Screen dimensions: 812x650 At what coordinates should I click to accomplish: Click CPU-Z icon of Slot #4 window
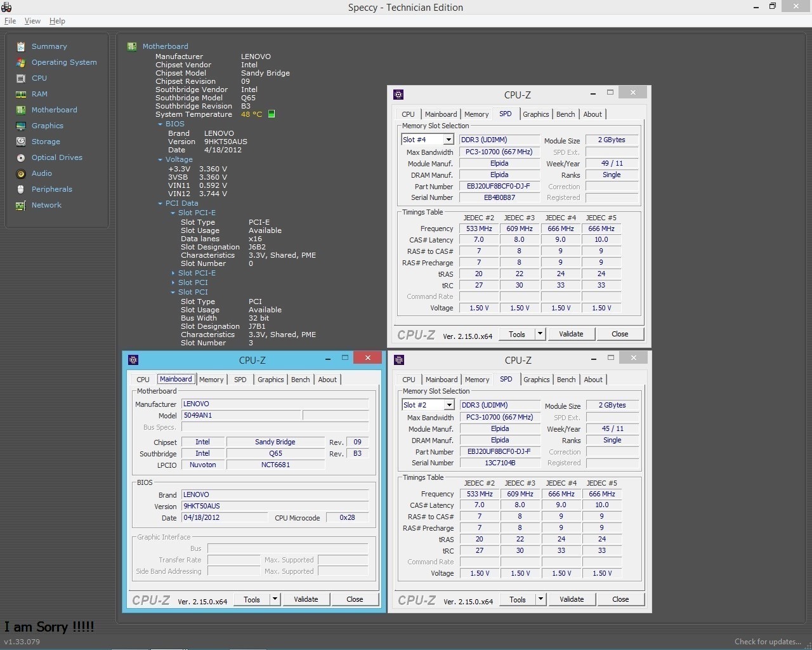[x=398, y=95]
